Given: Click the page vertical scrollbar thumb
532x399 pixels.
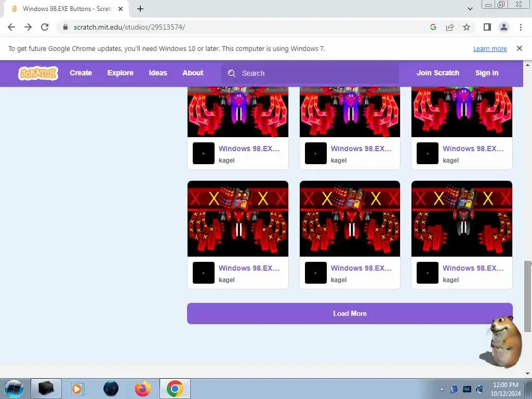Looking at the screenshot, I should tap(527, 296).
